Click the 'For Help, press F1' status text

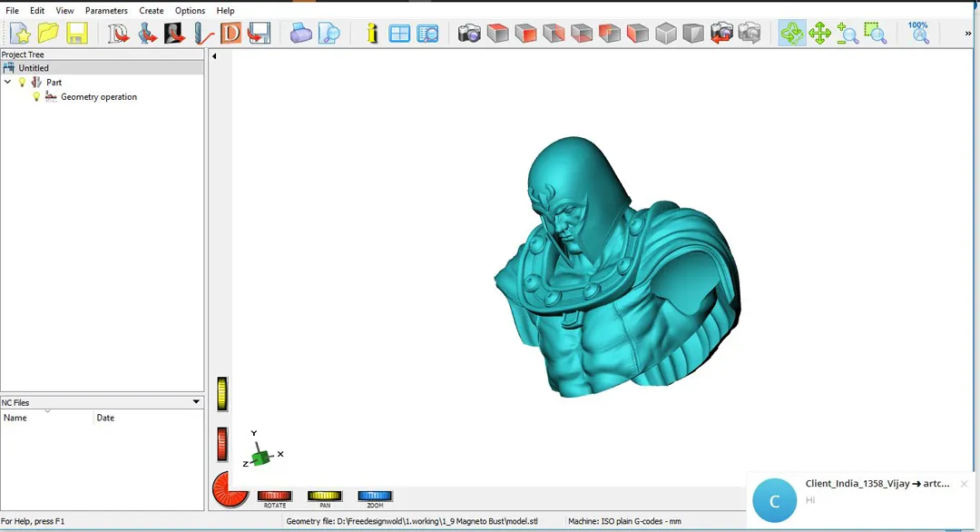(x=33, y=521)
